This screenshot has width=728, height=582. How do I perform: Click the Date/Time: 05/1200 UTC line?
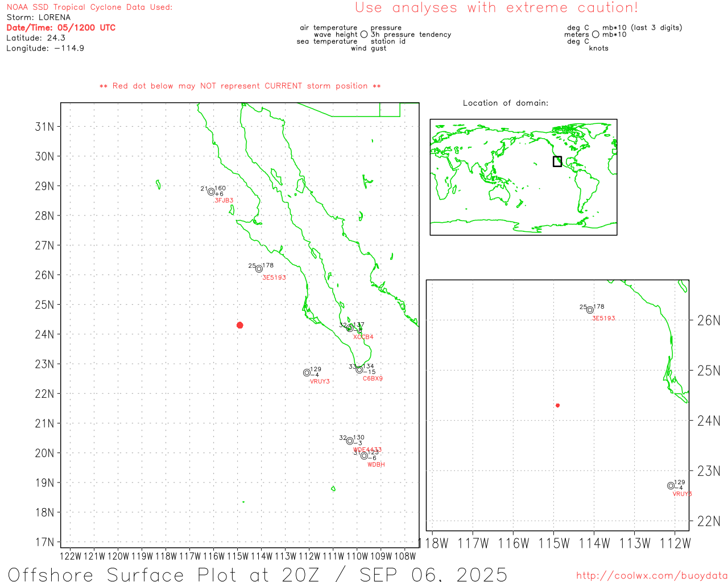coord(61,28)
